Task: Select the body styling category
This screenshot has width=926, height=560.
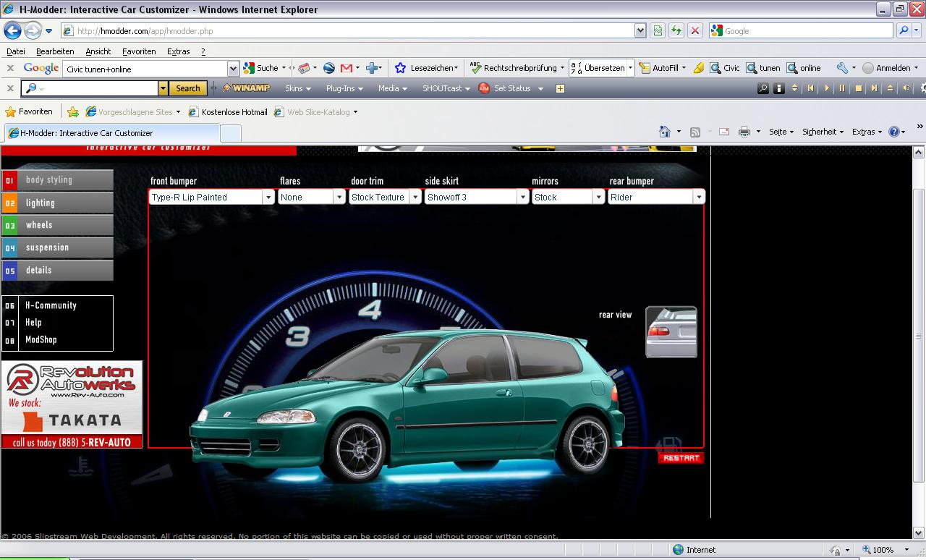Action: [58, 180]
